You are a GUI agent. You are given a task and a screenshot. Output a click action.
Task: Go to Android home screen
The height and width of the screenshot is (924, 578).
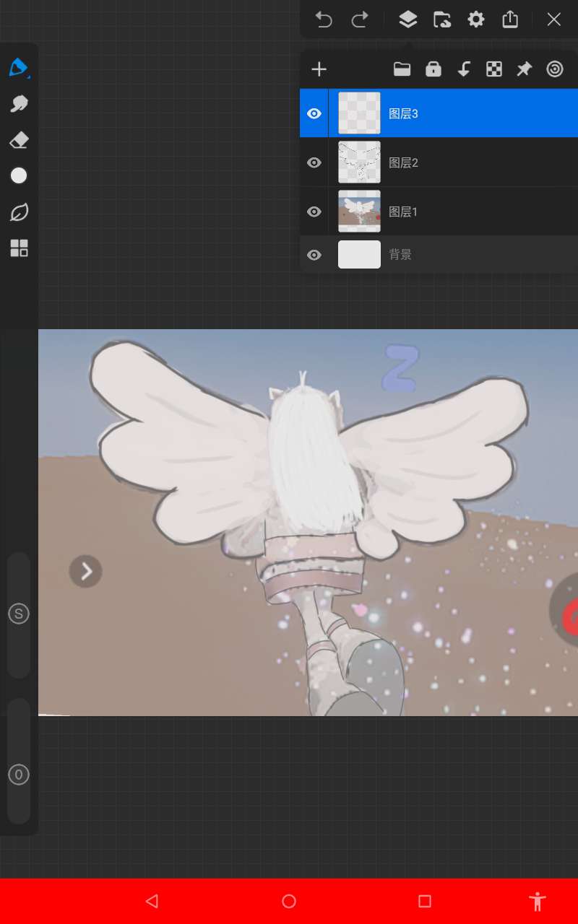click(x=289, y=901)
